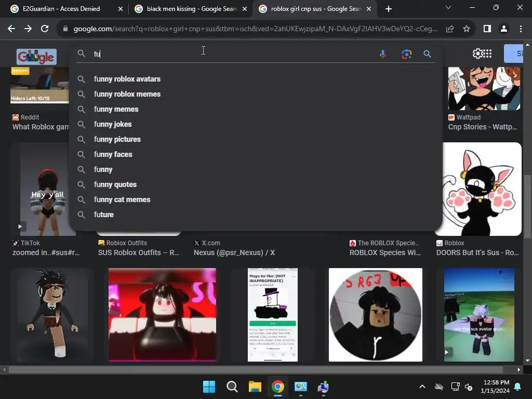Open a new browser tab
The width and height of the screenshot is (532, 399).
click(x=389, y=9)
